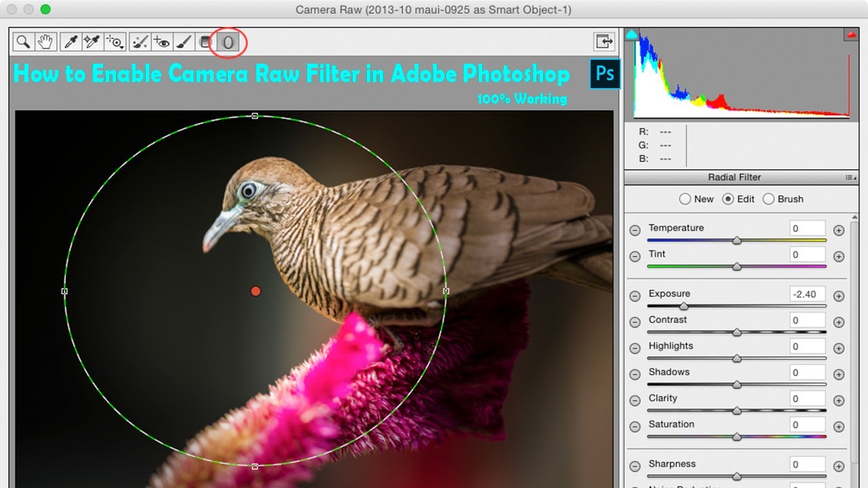Focus the Exposure value field showing -2.40
The width and height of the screenshot is (868, 488).
click(808, 294)
